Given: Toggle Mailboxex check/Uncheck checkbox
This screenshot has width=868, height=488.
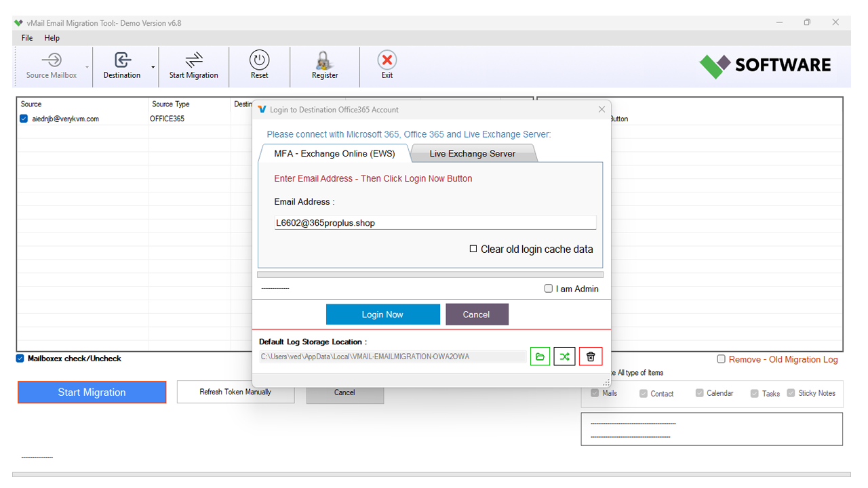Looking at the screenshot, I should point(20,359).
